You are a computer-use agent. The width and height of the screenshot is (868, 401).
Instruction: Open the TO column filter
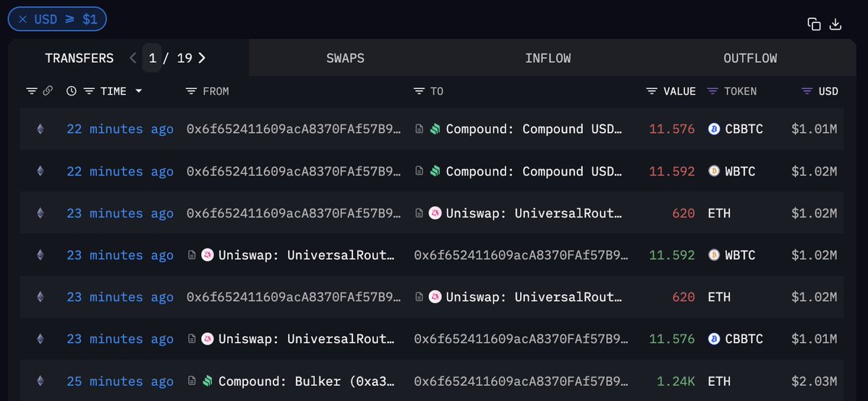coord(419,91)
